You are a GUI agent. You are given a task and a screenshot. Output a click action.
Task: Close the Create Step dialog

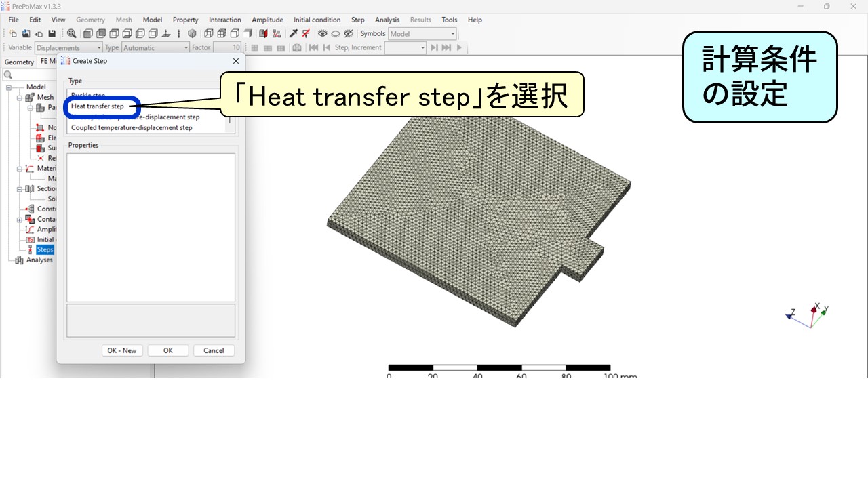coord(236,60)
